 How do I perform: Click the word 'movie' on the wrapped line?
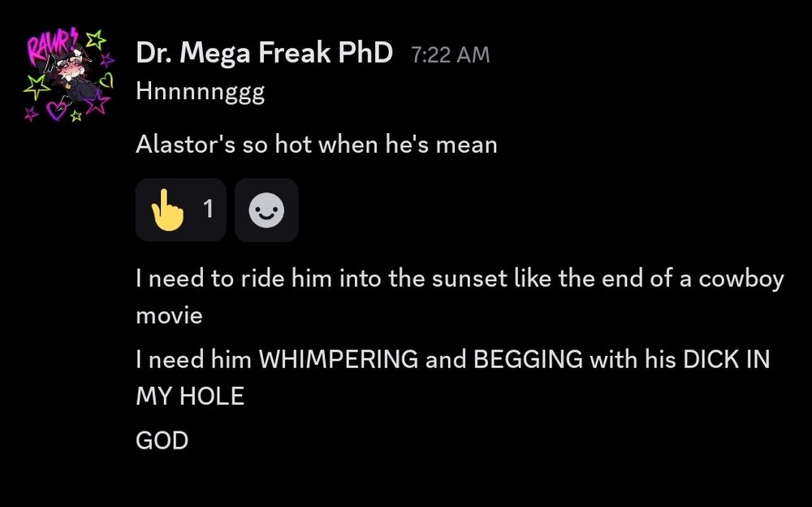(169, 315)
